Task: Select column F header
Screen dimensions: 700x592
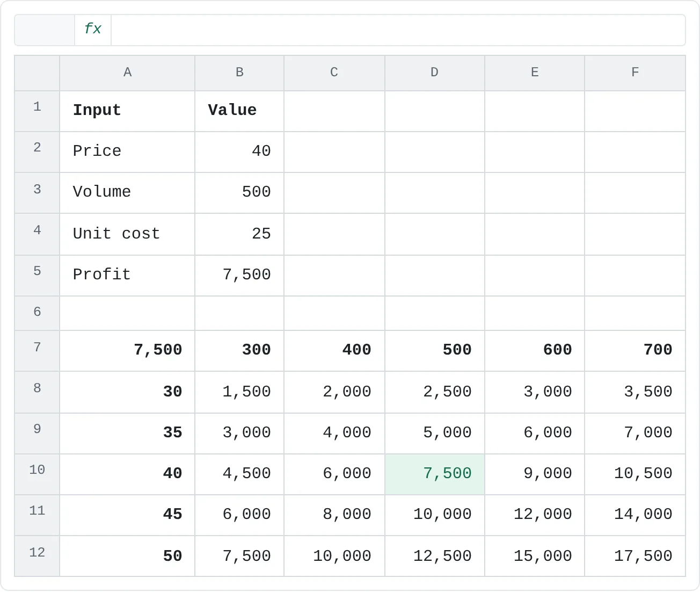Action: [x=635, y=73]
